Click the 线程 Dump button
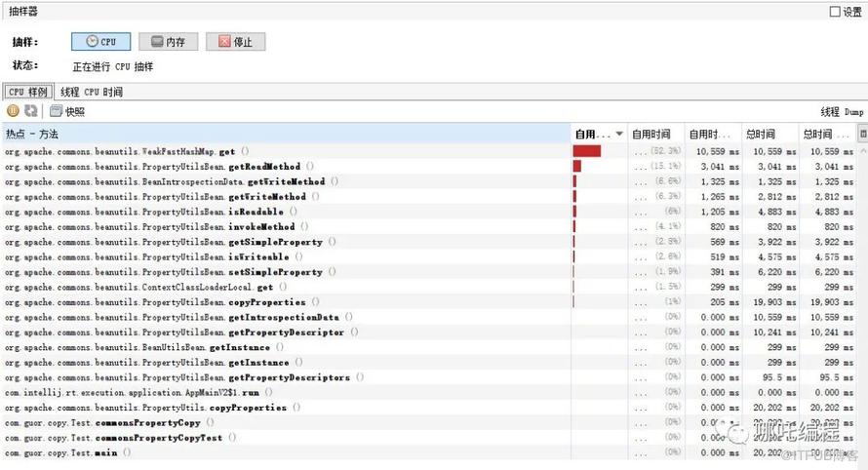Screen dimensions: 868x470 (x=842, y=112)
